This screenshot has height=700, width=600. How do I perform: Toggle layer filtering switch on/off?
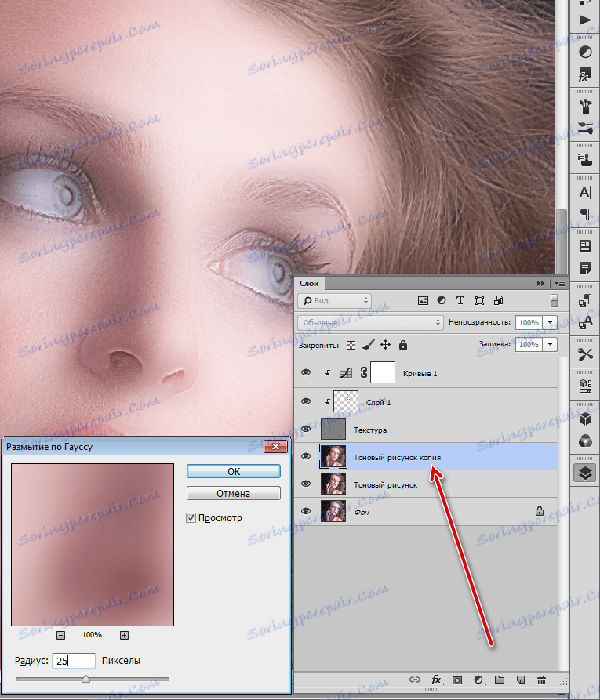(x=554, y=300)
